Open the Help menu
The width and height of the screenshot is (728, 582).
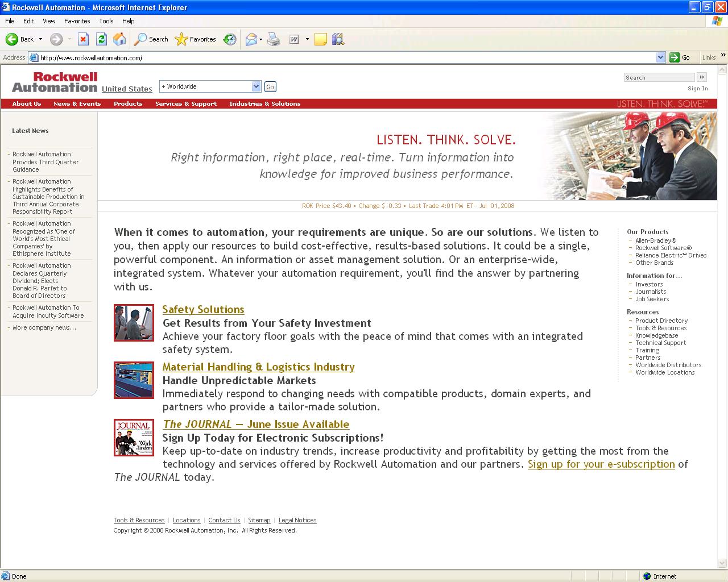click(129, 21)
